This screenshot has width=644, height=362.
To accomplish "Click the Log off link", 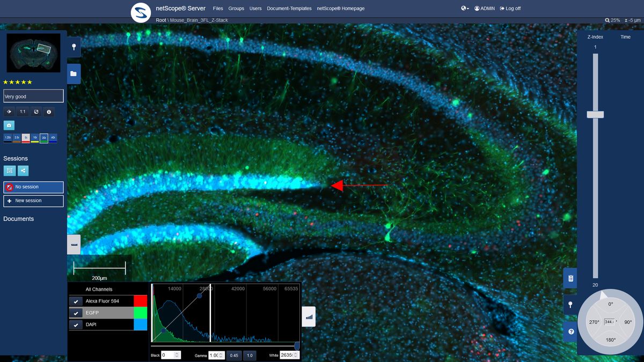I will point(510,9).
